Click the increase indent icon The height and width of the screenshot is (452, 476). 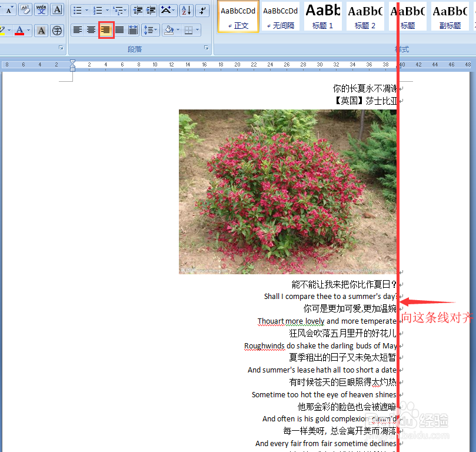(151, 9)
